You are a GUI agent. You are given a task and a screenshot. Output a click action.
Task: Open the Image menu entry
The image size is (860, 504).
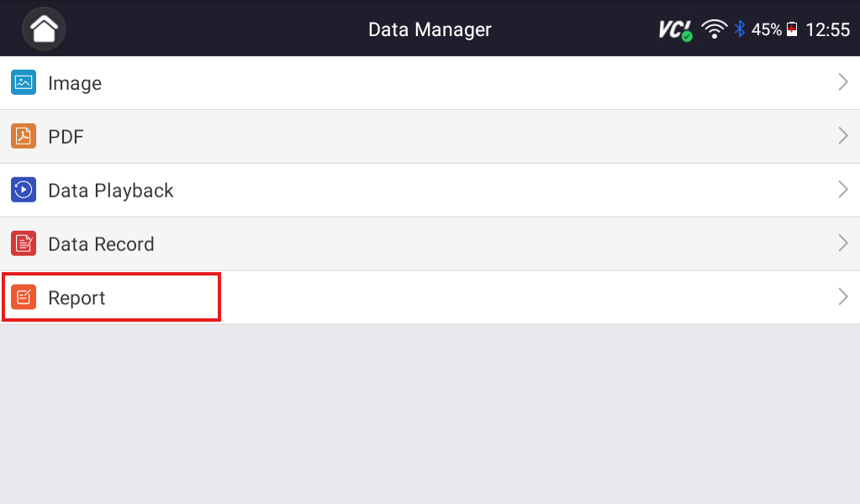(75, 83)
